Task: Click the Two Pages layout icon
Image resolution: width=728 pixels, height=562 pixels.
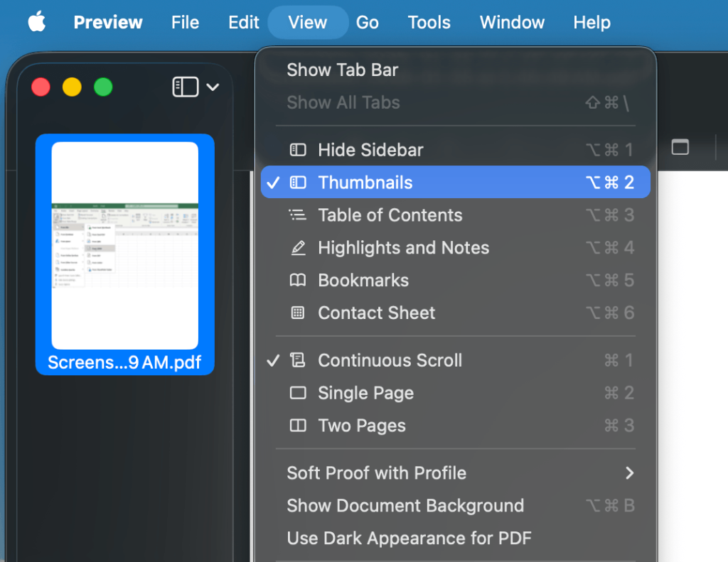Action: coord(297,426)
